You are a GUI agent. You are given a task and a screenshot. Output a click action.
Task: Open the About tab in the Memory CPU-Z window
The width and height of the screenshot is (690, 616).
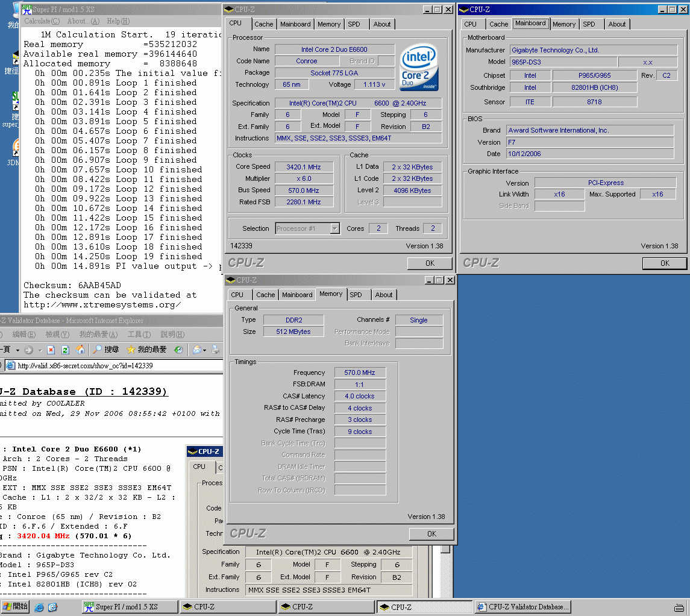pos(384,295)
